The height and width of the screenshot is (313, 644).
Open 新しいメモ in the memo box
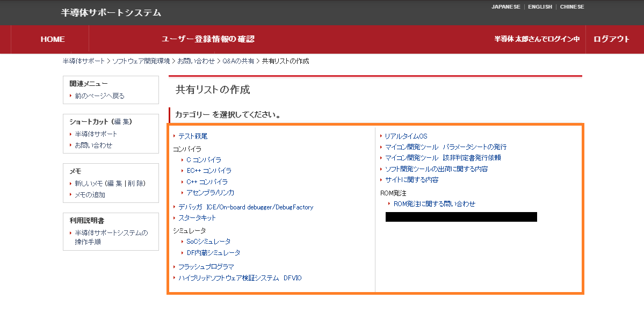(x=88, y=183)
